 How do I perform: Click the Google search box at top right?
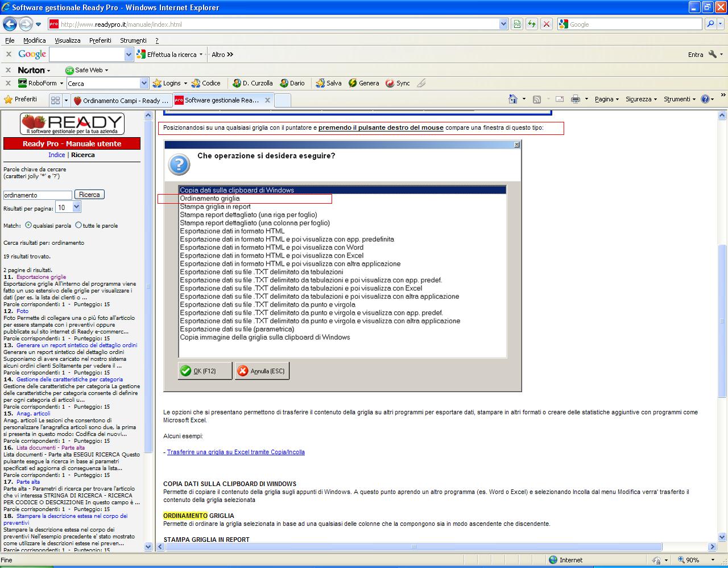pyautogui.click(x=630, y=24)
